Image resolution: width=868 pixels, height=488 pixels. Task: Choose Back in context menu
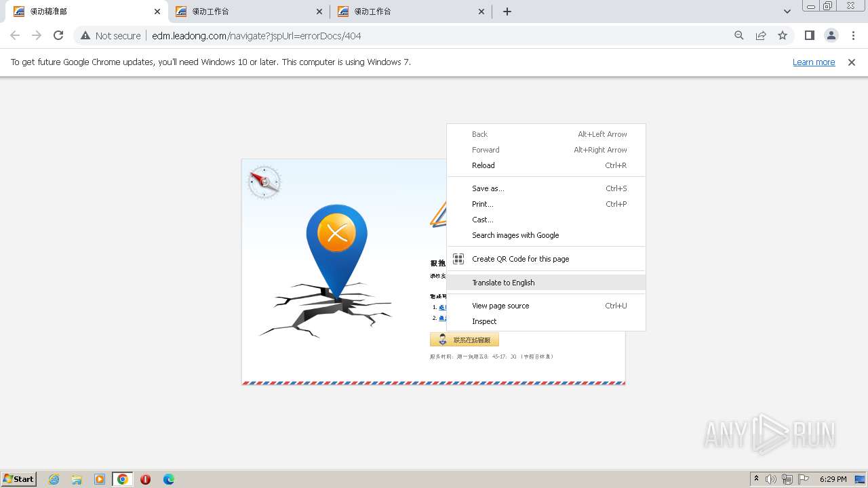[546, 134]
